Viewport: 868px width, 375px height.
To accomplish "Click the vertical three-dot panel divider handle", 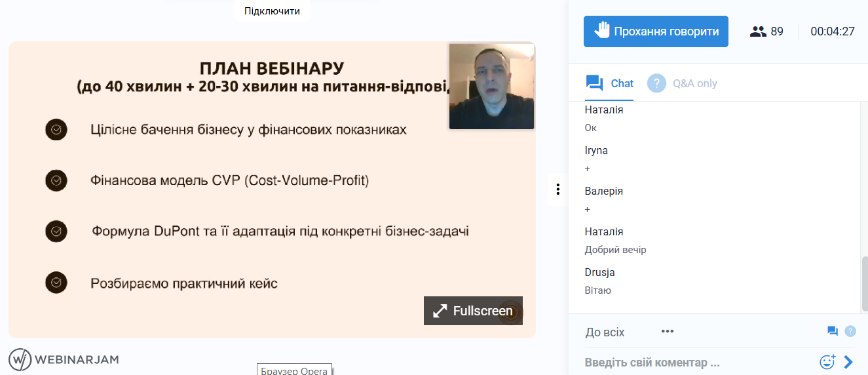I will [x=557, y=189].
